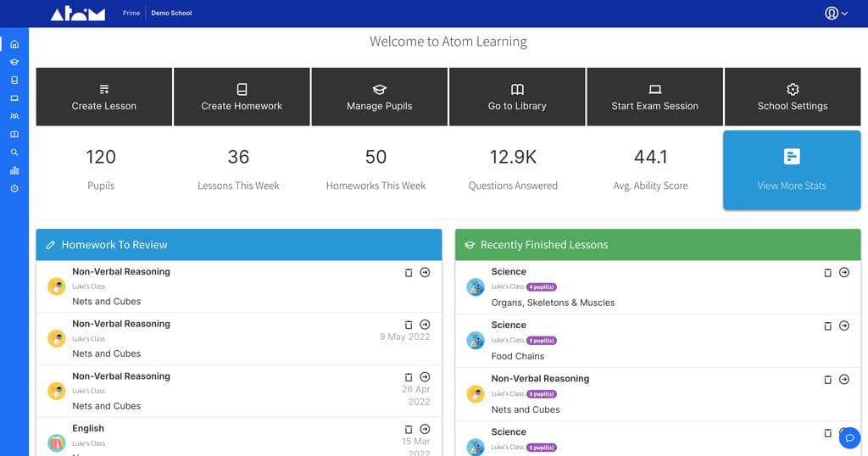This screenshot has height=456, width=868.
Task: Click the graduation cap icon in sidebar
Action: [x=14, y=62]
